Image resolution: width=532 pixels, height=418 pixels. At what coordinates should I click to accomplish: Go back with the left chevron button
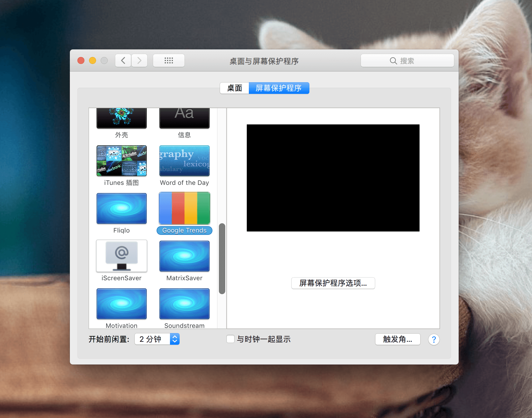[123, 60]
